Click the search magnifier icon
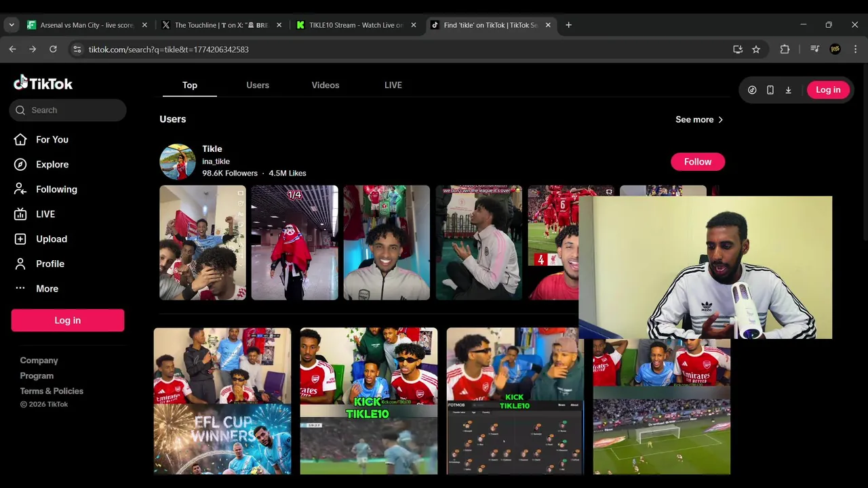 (x=20, y=110)
